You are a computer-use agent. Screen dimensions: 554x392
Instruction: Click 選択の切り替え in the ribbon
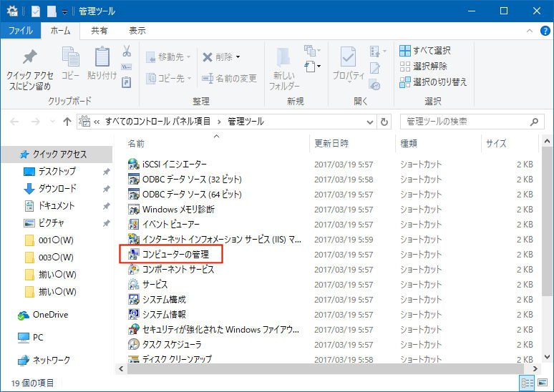[x=433, y=82]
